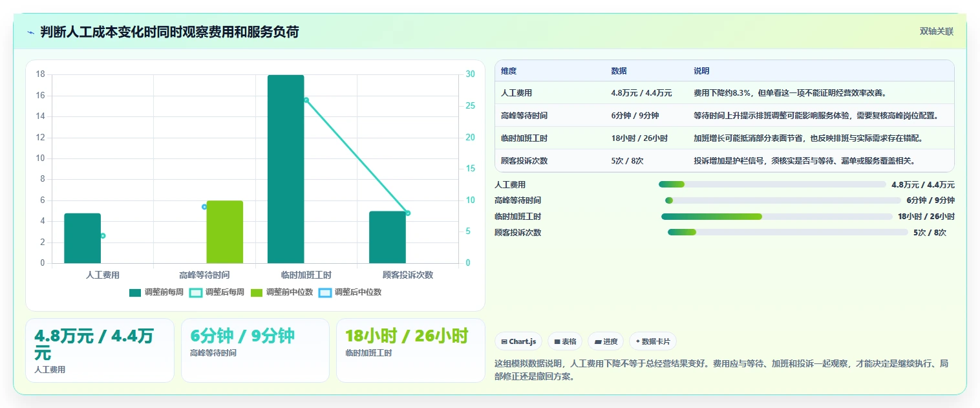Click the 数据 column header
Viewport: 980px width, 408px height.
click(x=619, y=71)
